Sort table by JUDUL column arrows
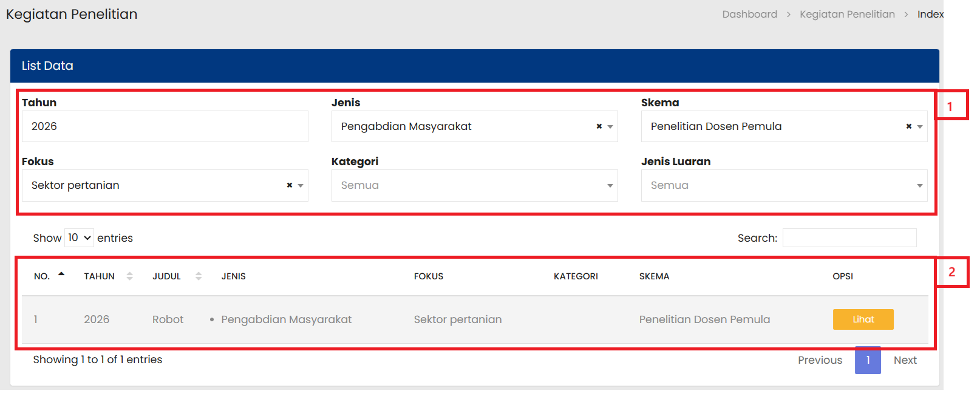Viewport: 980px width, 399px height. tap(199, 276)
